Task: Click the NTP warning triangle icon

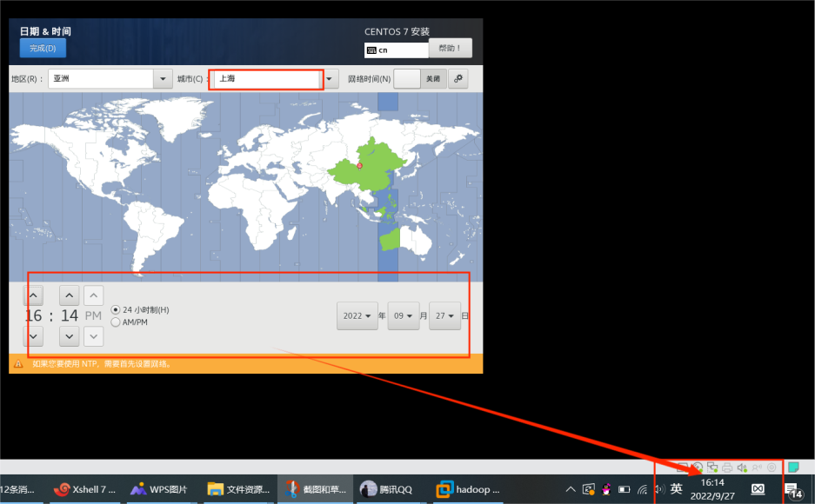Action: coord(18,364)
